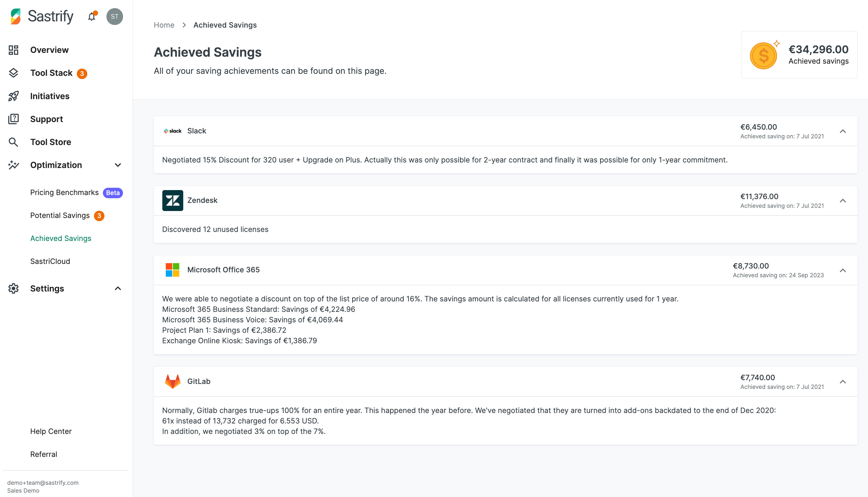Select the Optimization sparkle icon
Image resolution: width=868 pixels, height=497 pixels.
tap(14, 165)
